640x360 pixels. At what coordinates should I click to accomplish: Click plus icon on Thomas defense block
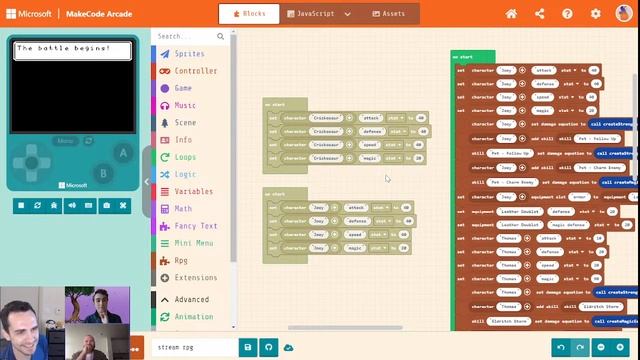[527, 252]
